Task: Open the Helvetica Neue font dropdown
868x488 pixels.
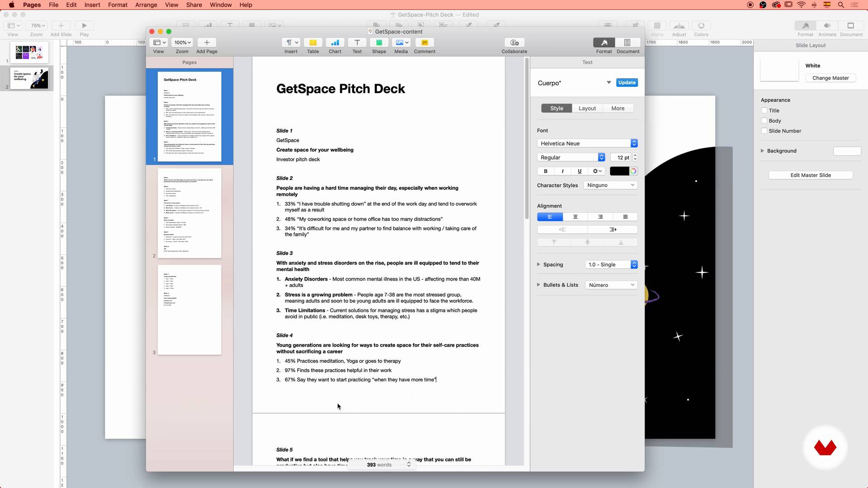Action: 587,143
